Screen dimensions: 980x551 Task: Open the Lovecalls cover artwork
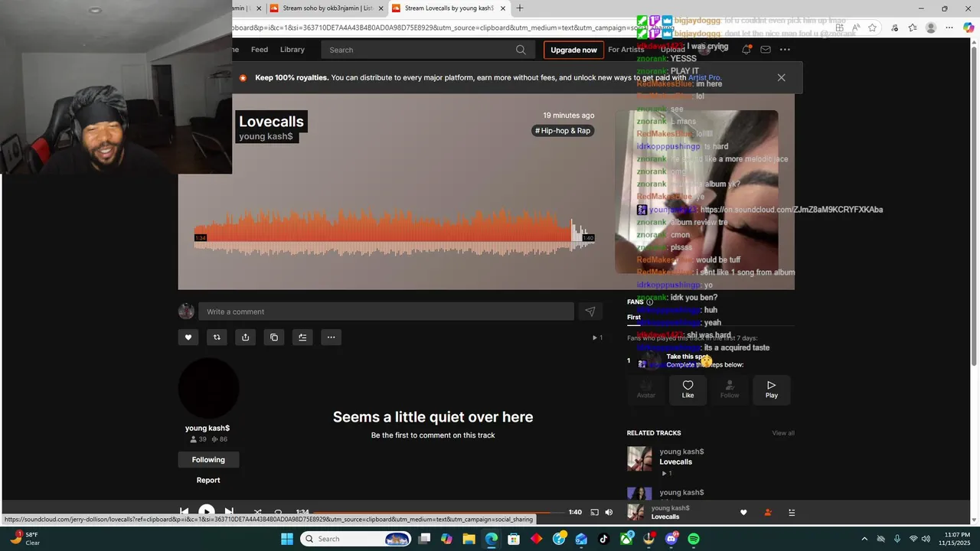click(696, 191)
